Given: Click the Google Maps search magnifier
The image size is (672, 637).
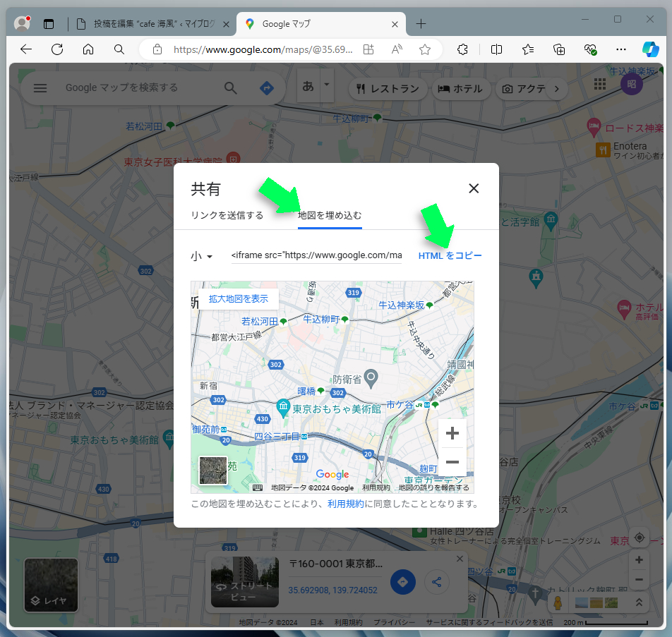Looking at the screenshot, I should 231,88.
